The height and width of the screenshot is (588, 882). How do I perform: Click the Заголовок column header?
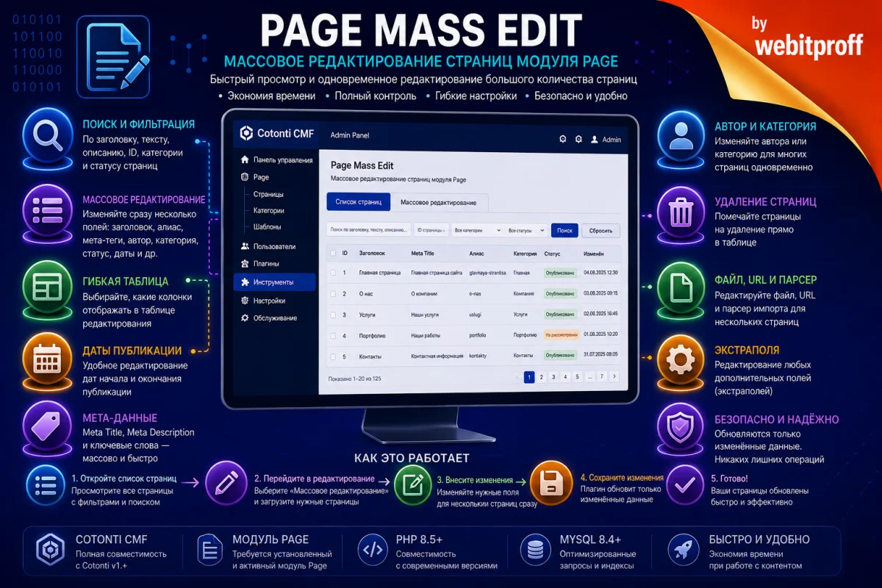tap(372, 253)
